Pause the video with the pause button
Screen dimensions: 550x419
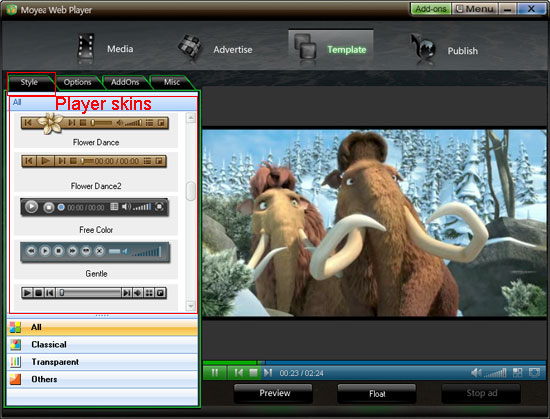pos(215,372)
